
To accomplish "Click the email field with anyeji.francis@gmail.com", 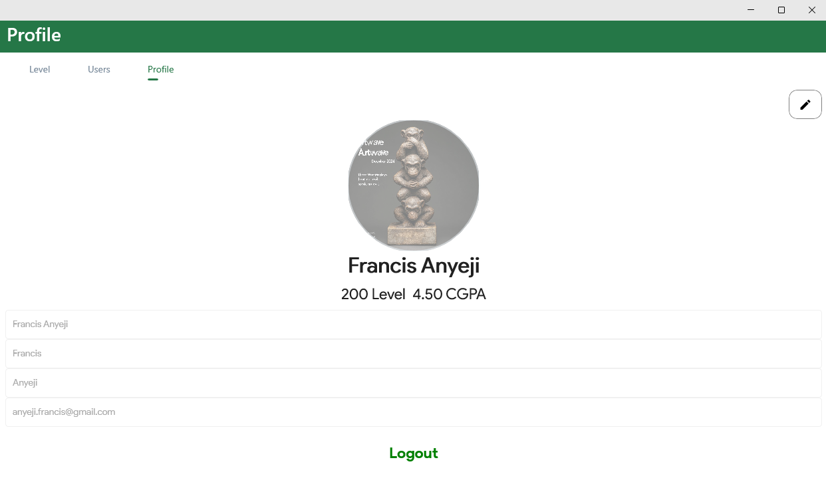I will tap(413, 412).
